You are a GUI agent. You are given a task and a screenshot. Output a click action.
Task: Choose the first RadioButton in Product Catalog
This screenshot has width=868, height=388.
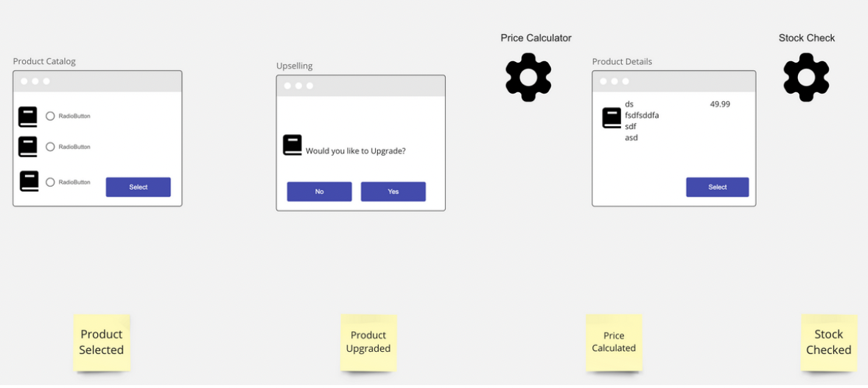point(50,117)
